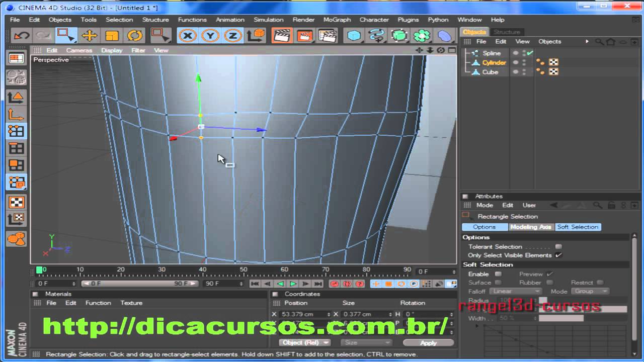This screenshot has width=644, height=362.
Task: Click the Apply button
Action: [x=428, y=342]
